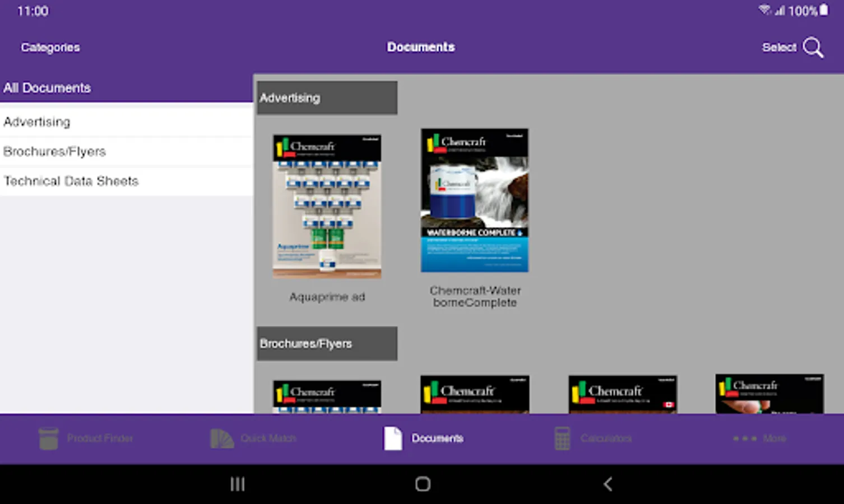The width and height of the screenshot is (844, 504).
Task: Tap the Categories header button
Action: click(x=50, y=48)
